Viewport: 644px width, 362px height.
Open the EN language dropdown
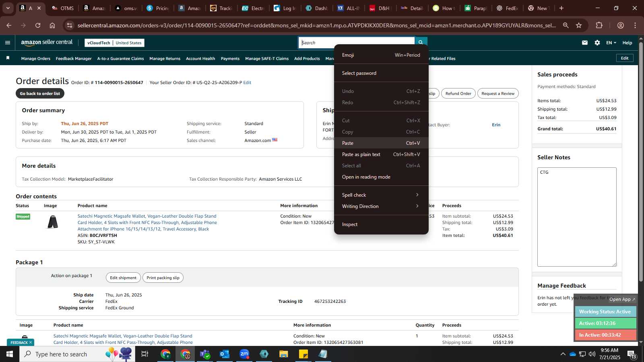611,43
